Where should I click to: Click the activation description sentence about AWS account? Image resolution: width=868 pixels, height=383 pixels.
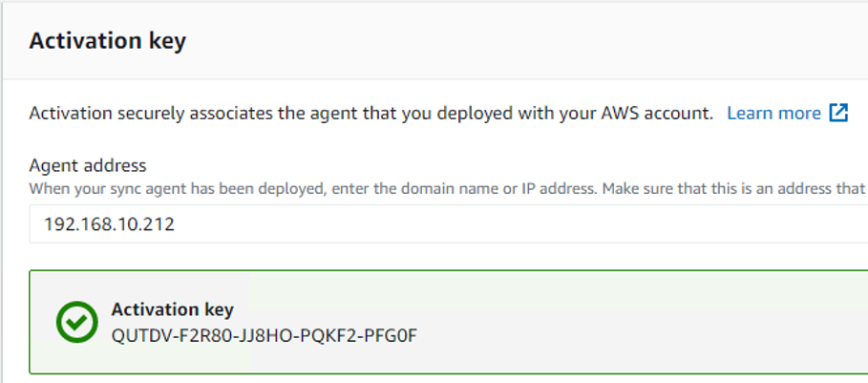pos(370,114)
